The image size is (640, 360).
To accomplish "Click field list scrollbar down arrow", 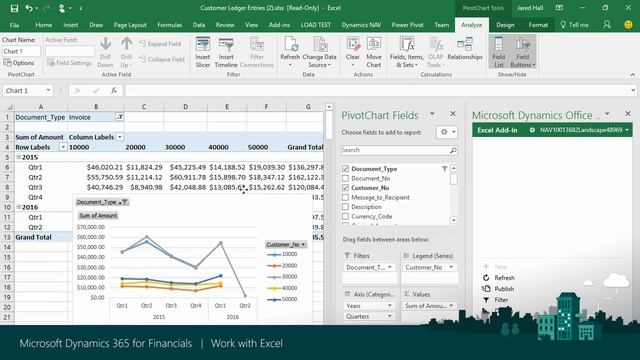I will tap(453, 220).
